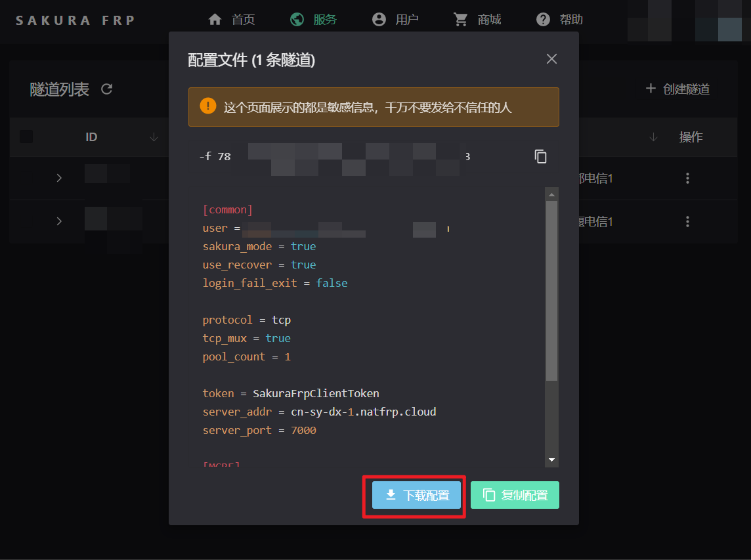751x560 pixels.
Task: Refresh the 隧道列表 with the reload icon
Action: [107, 89]
